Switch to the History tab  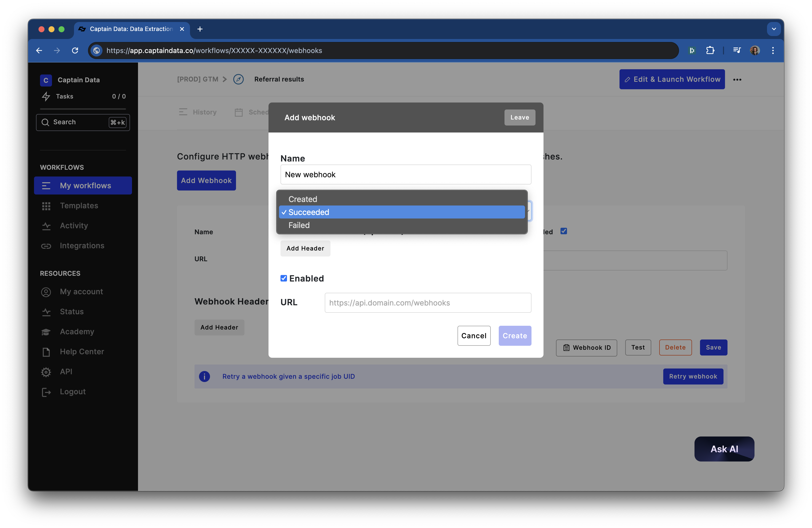pos(204,112)
